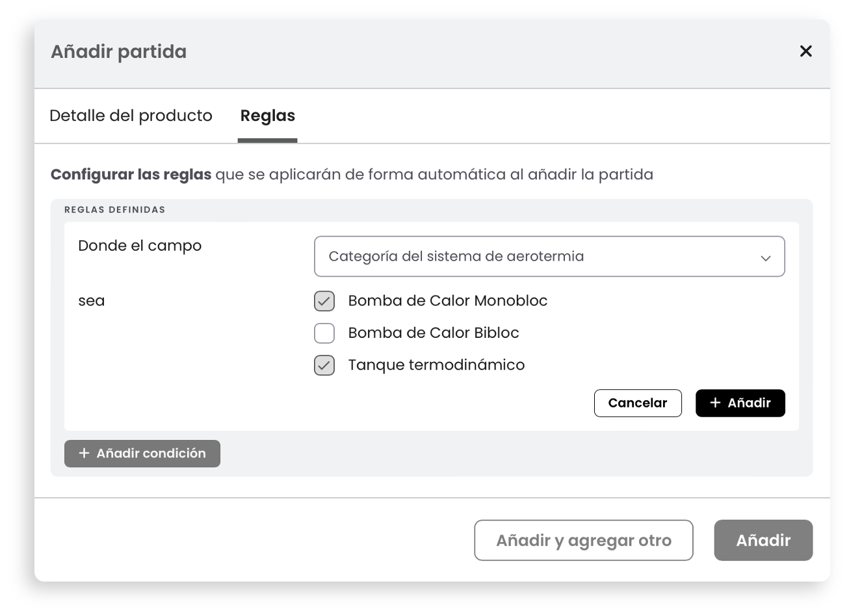Click Añadir y agregar otro button
The image size is (849, 616).
coord(584,540)
